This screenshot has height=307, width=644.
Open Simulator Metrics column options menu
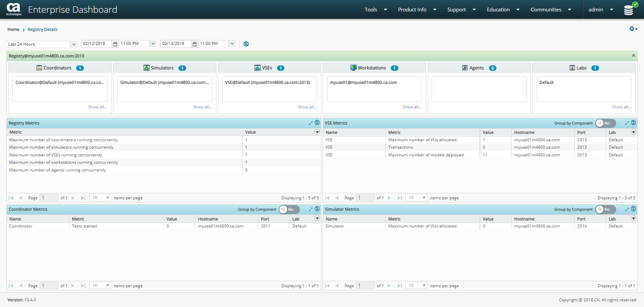tap(633, 218)
